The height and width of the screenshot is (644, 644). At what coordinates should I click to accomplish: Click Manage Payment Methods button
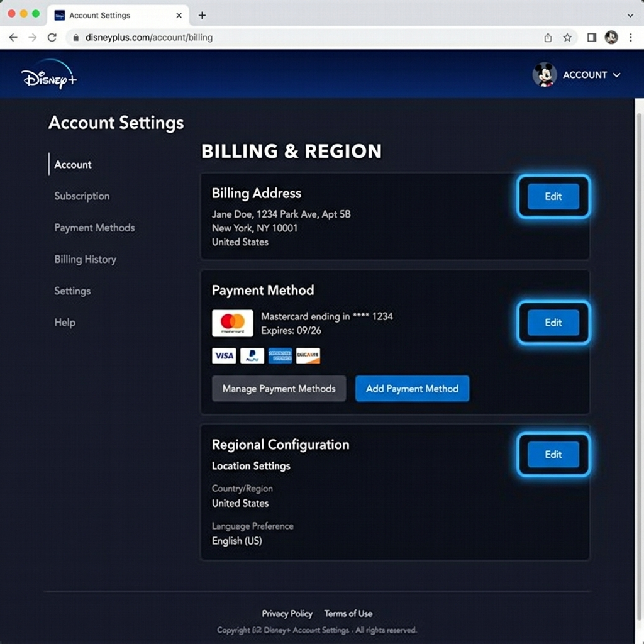tap(279, 389)
